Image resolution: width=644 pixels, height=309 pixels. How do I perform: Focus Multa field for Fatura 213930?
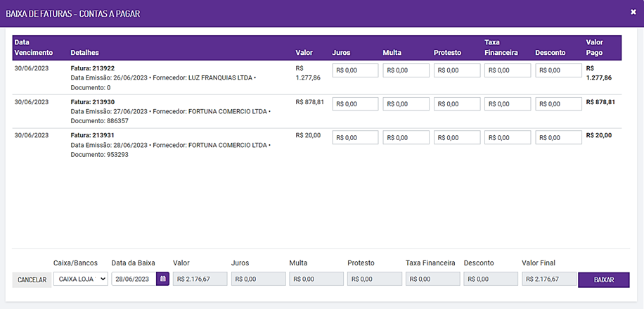click(406, 104)
